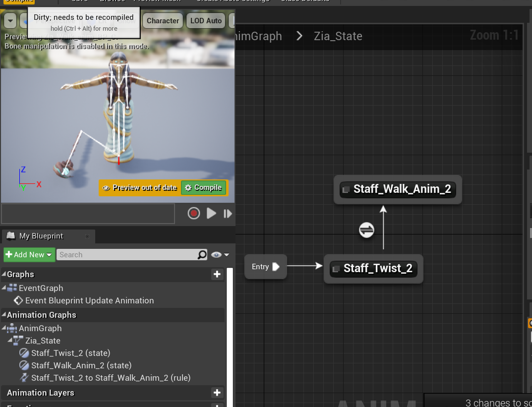Screen dimensions: 532x407
Task: Click the green Compile button in viewport
Action: [203, 187]
